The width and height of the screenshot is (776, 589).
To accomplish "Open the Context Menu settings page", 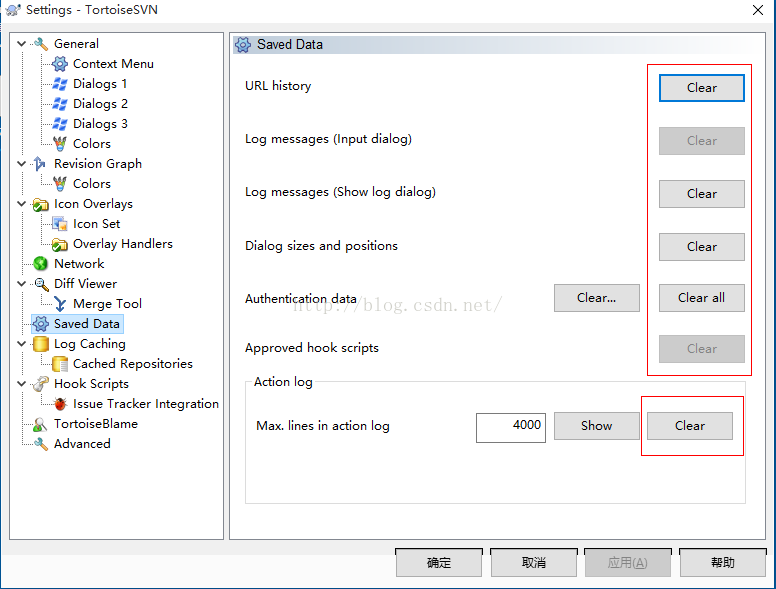I will [113, 64].
